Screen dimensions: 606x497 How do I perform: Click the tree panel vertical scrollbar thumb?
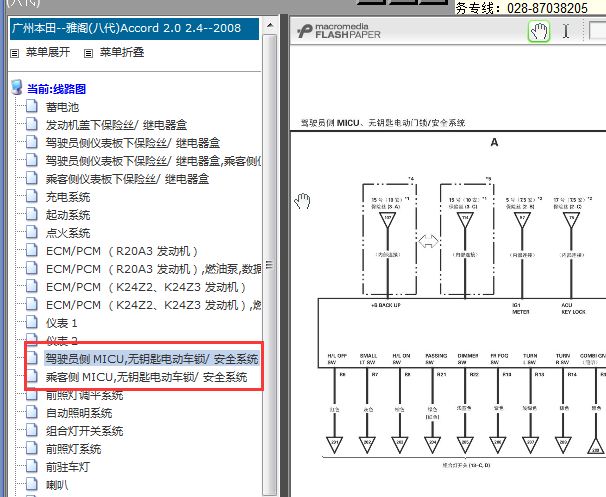[x=270, y=264]
